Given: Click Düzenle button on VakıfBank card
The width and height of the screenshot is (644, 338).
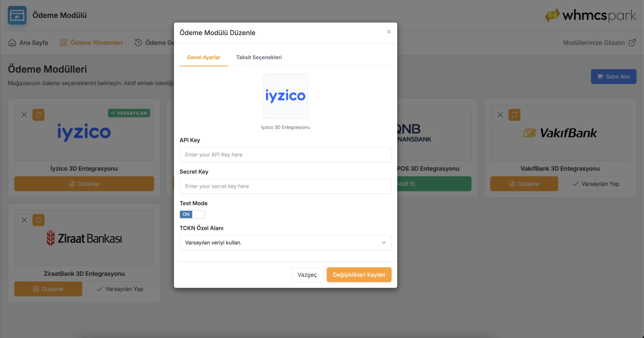Looking at the screenshot, I should [524, 184].
